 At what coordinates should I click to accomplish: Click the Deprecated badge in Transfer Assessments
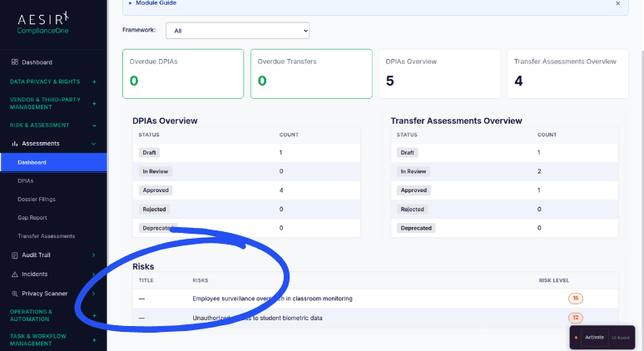pos(416,228)
